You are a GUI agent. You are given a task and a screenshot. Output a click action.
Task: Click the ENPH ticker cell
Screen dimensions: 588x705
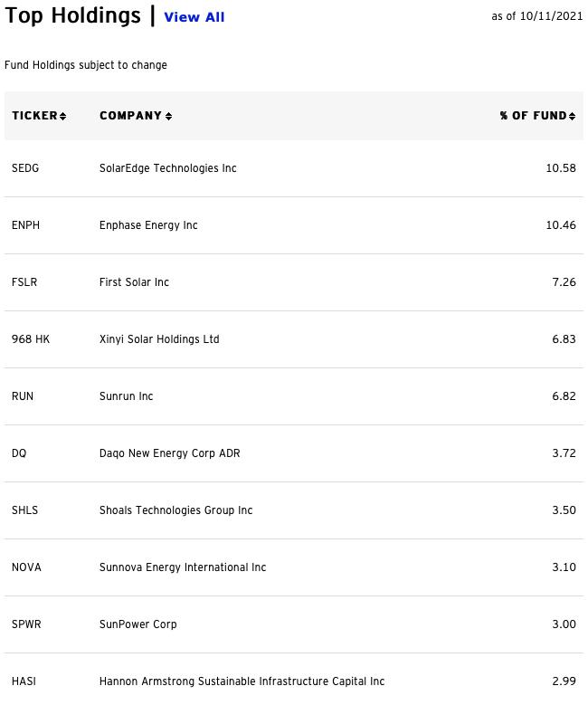tap(25, 225)
